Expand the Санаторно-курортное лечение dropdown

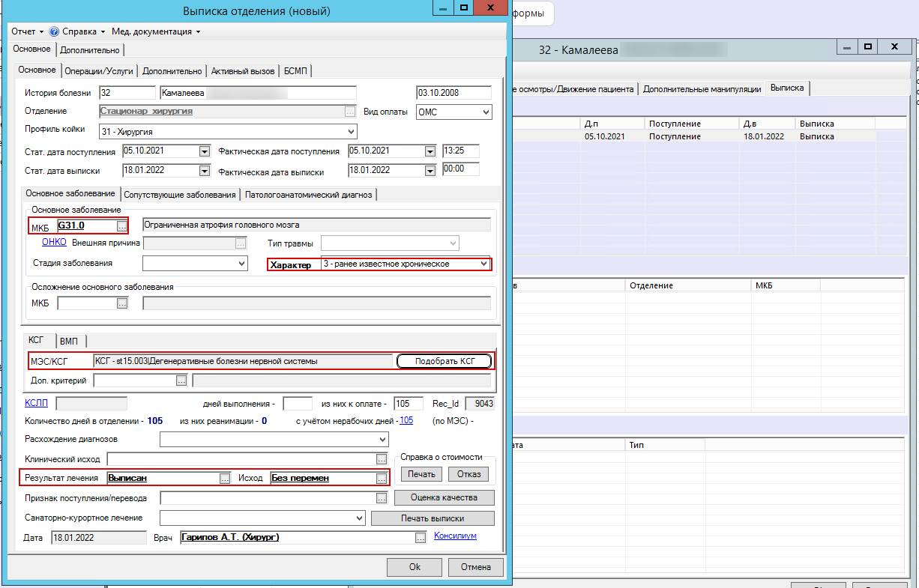[x=359, y=518]
